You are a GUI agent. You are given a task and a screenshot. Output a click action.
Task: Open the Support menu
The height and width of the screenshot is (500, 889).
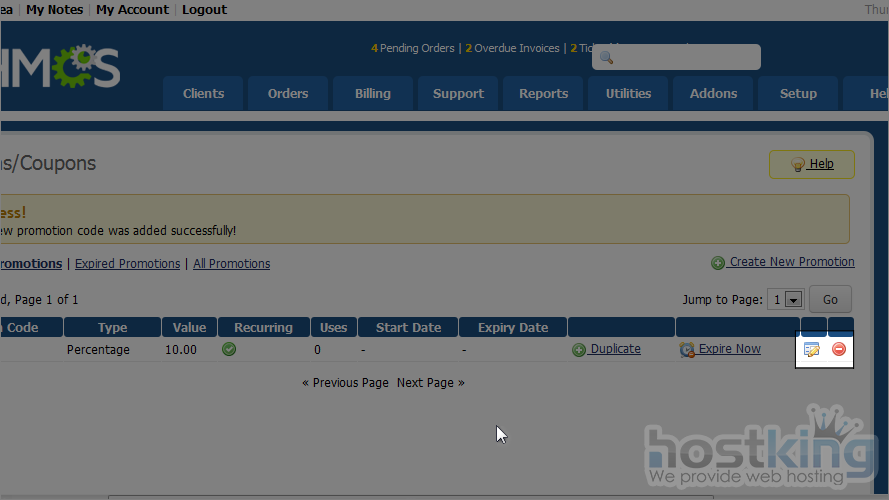[458, 94]
